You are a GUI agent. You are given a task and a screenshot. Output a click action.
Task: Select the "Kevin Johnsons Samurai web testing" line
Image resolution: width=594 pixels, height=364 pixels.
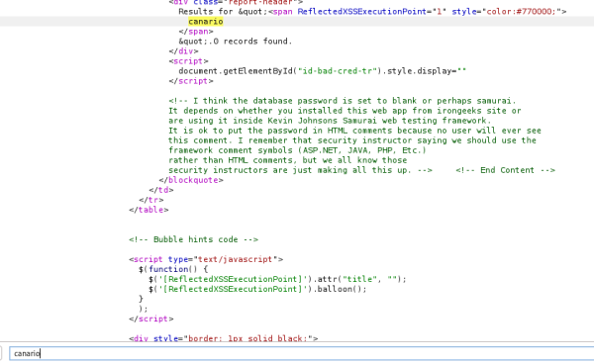330,121
